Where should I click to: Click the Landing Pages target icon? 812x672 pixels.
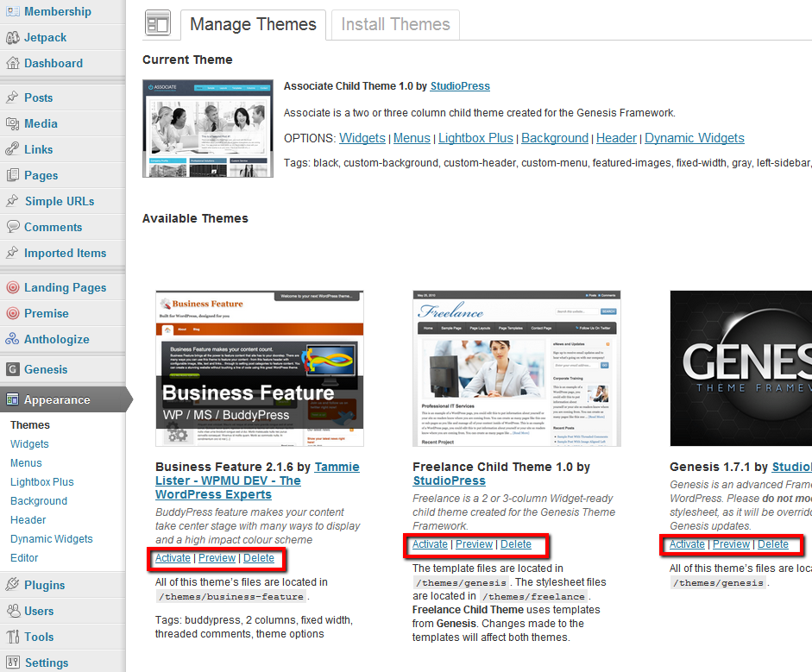pyautogui.click(x=12, y=287)
